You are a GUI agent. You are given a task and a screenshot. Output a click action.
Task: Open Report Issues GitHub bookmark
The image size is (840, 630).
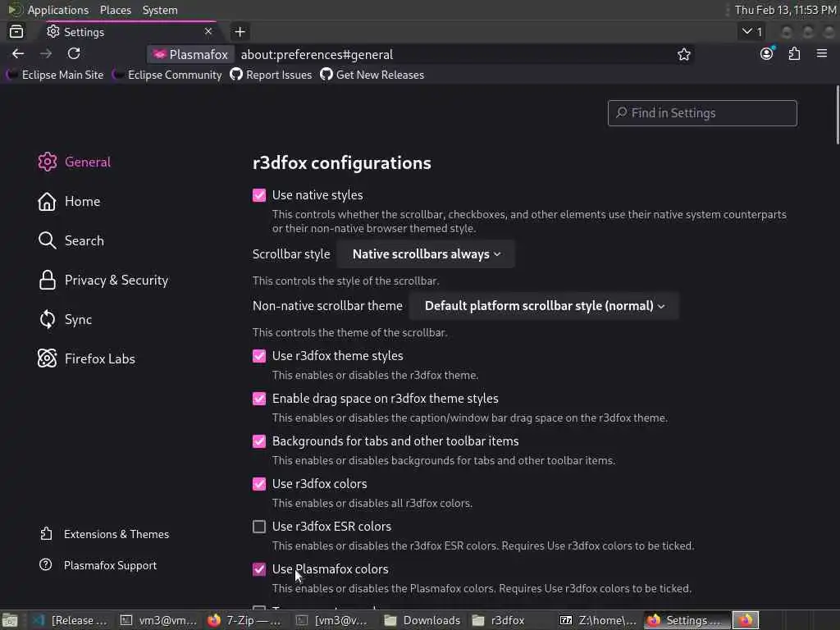(271, 75)
